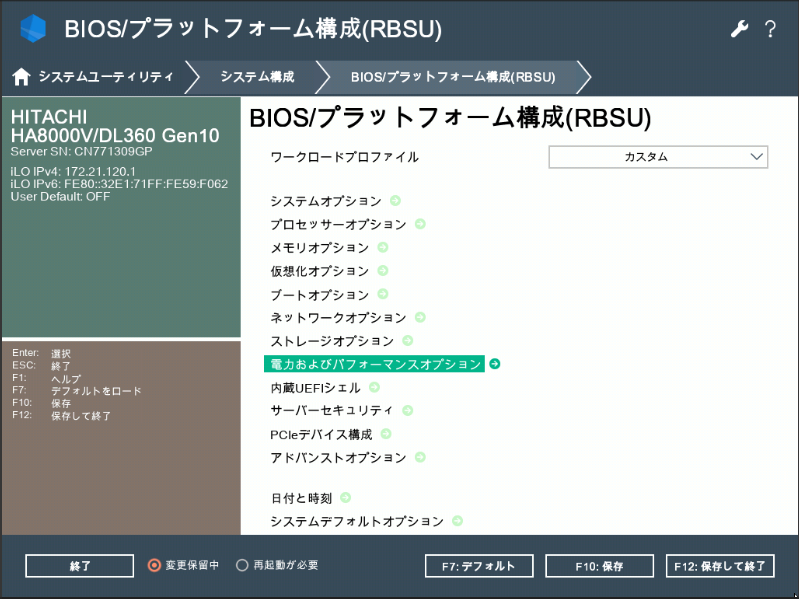
Task: Go to システム構成 breadcrumb
Action: pos(257,77)
